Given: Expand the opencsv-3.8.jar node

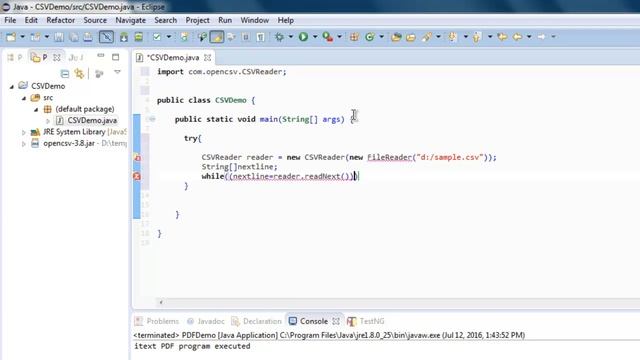Looking at the screenshot, I should pyautogui.click(x=24, y=144).
